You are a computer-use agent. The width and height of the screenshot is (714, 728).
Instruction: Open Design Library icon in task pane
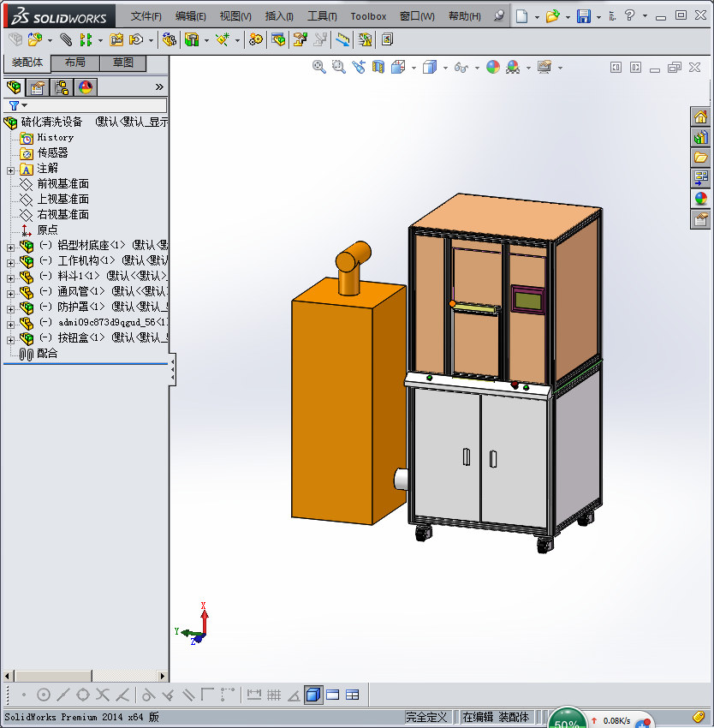tap(700, 137)
